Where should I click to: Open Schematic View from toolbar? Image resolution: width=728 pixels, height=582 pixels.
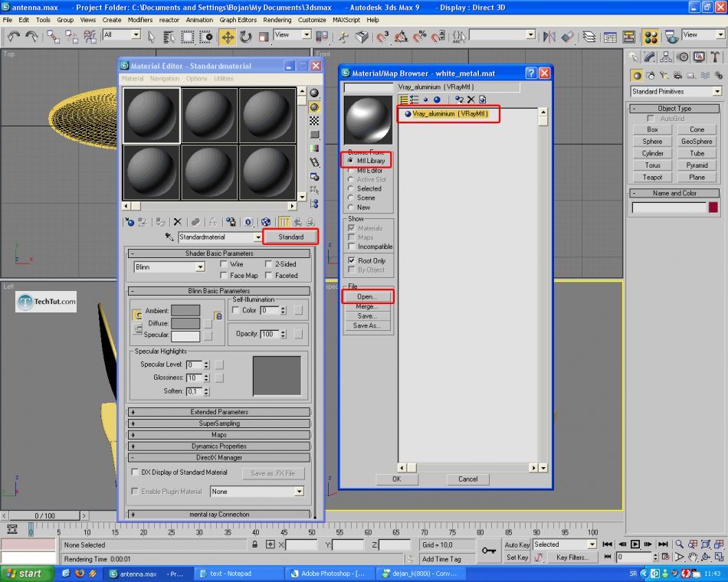(628, 37)
